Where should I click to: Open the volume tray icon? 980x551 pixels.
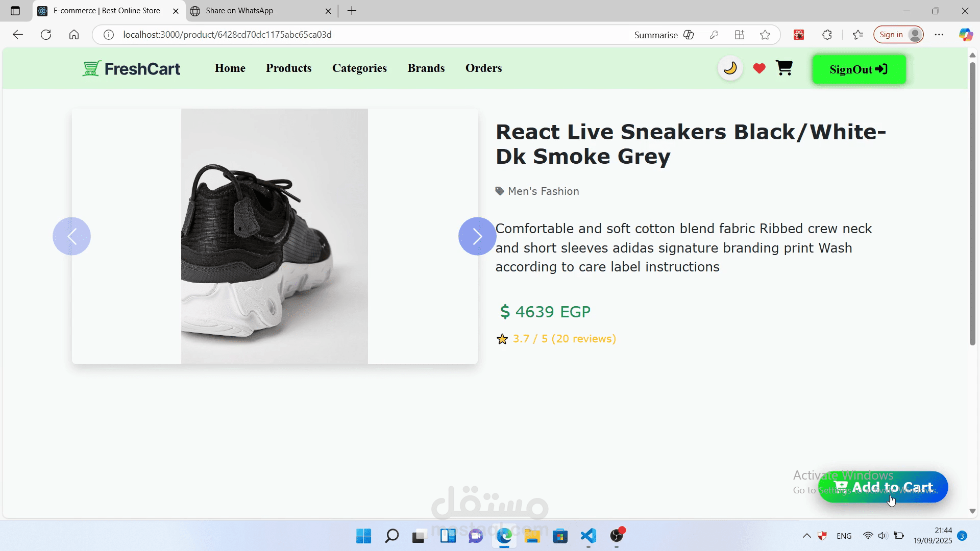883,536
